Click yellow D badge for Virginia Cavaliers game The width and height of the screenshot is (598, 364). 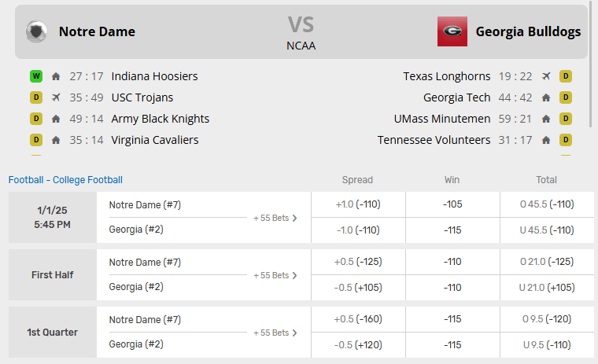click(x=36, y=140)
